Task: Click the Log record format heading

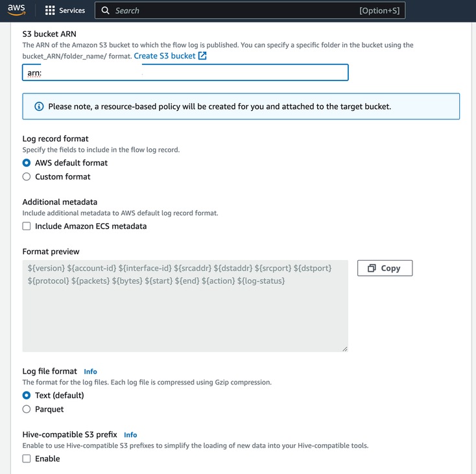Action: [55, 139]
